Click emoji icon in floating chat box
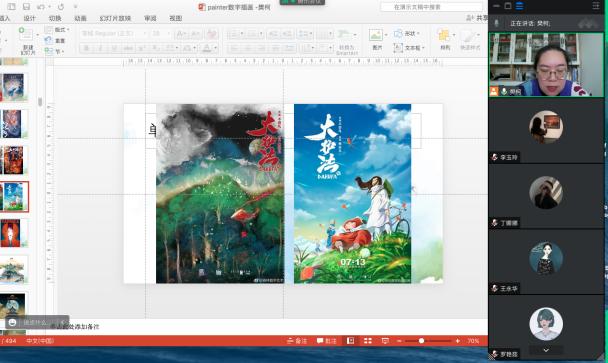This screenshot has width=608, height=363. click(12, 322)
